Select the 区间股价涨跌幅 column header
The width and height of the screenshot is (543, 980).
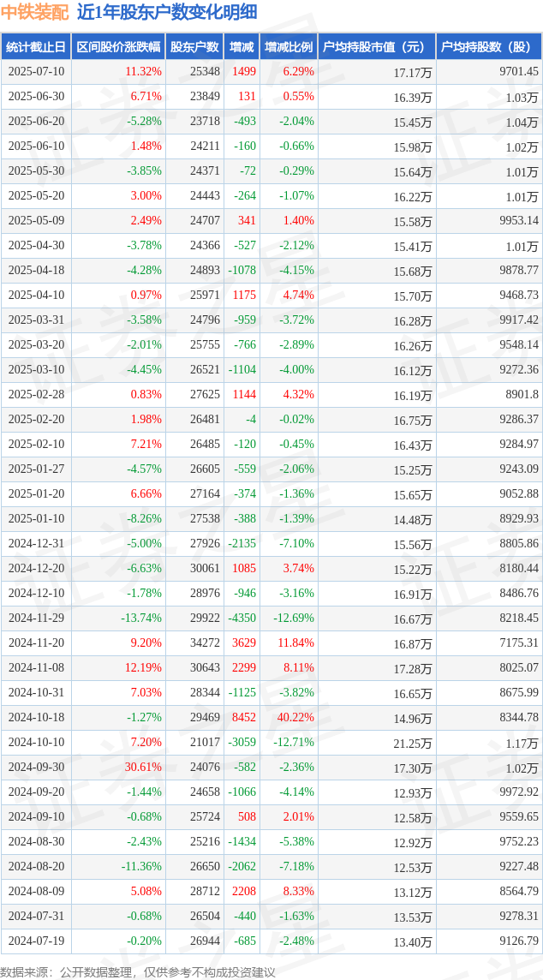click(118, 46)
